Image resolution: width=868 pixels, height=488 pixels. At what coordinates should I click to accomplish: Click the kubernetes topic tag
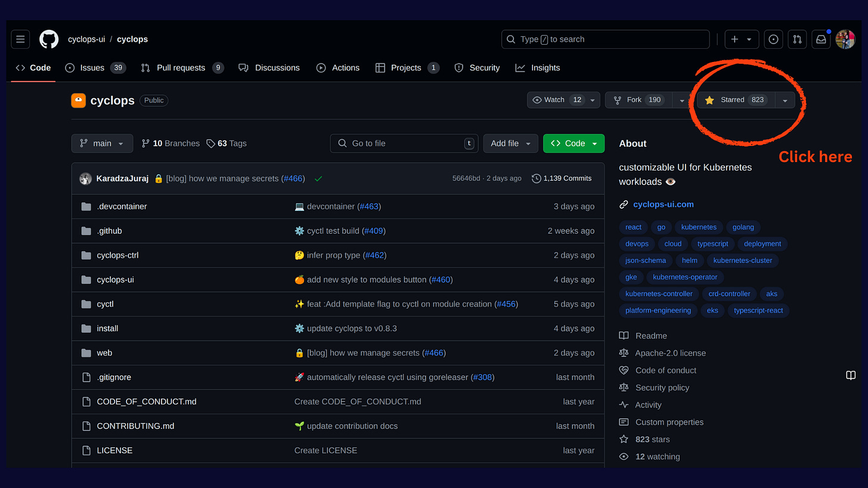699,227
